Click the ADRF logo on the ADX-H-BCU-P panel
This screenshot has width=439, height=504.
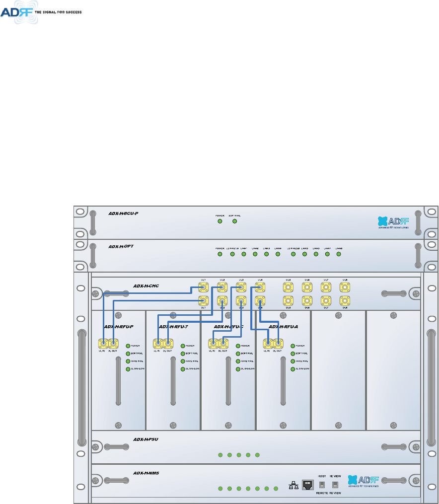(x=393, y=222)
